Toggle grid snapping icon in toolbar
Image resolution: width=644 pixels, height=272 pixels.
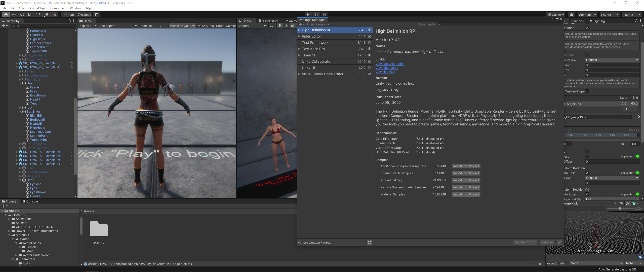(97, 15)
